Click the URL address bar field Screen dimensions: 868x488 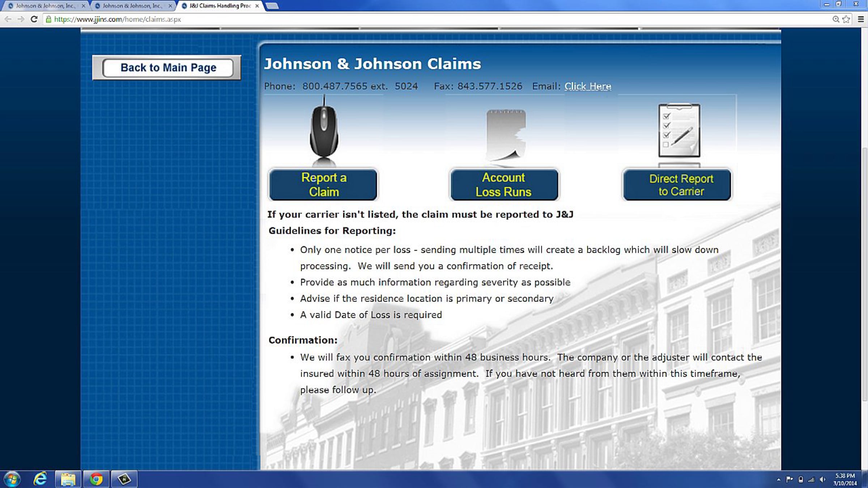click(434, 19)
